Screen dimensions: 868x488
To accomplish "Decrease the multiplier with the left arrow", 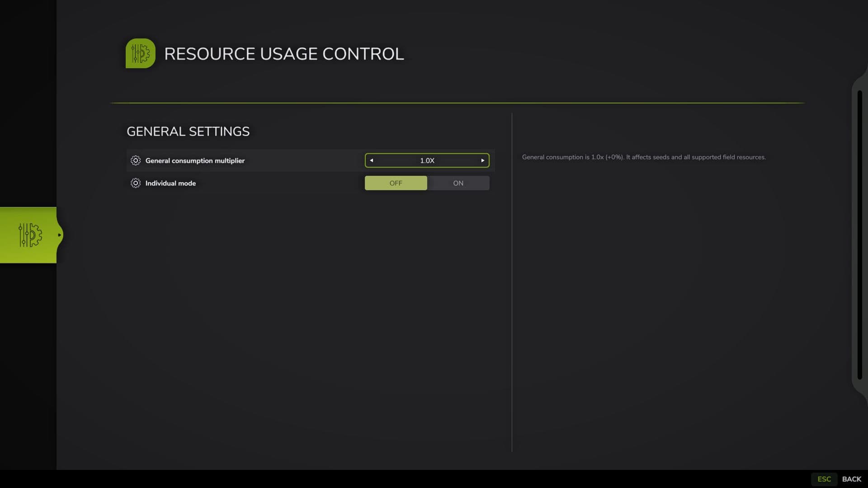I will (372, 160).
